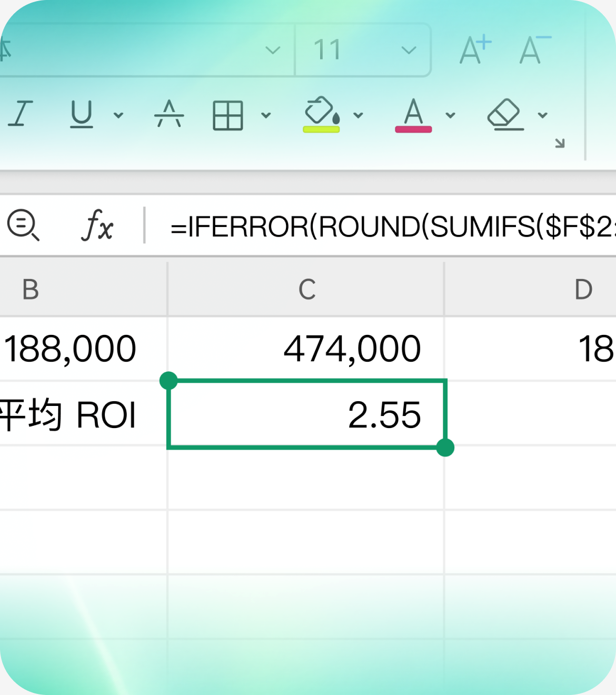Click the eraser clear formatting icon
The image size is (616, 695).
point(505,114)
